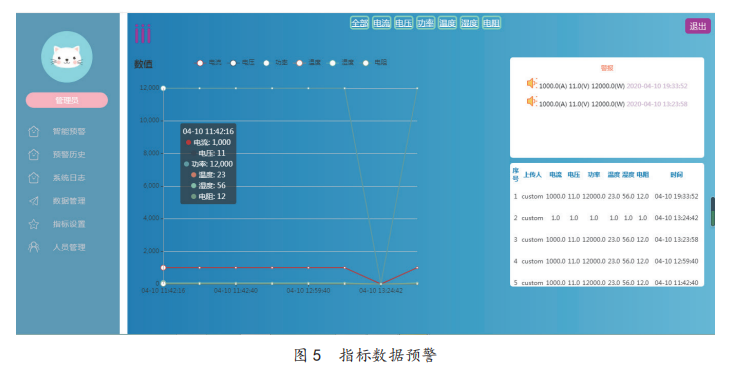Select the 全部 filter button
The width and height of the screenshot is (747, 373).
[x=360, y=23]
